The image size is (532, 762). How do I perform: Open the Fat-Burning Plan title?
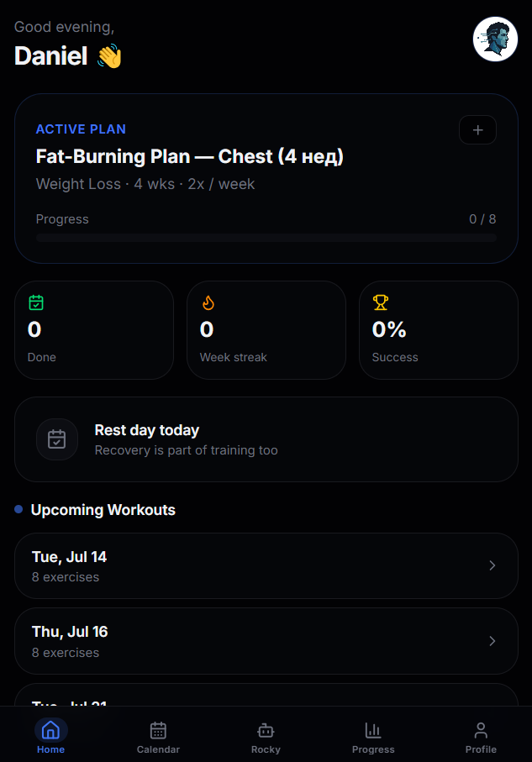(x=190, y=156)
